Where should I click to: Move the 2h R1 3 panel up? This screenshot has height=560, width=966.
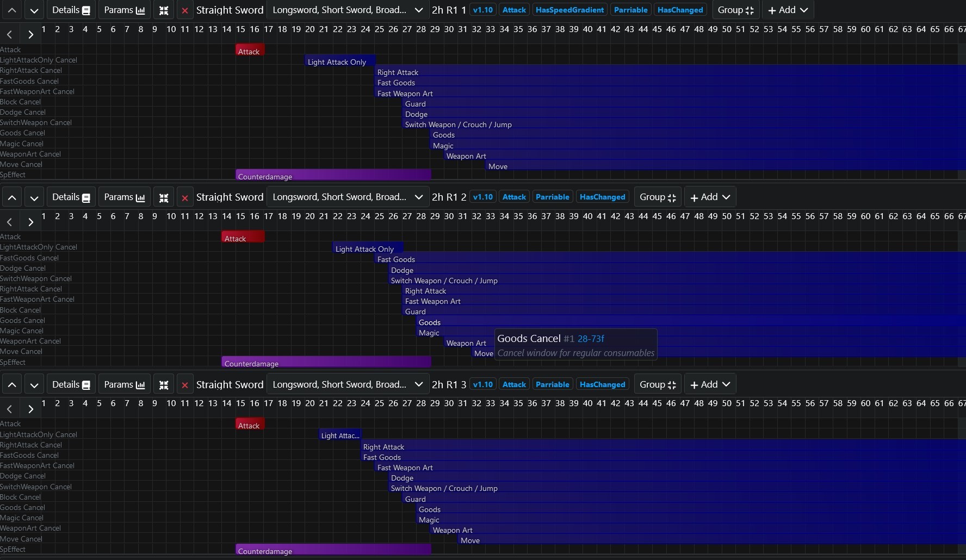click(12, 385)
